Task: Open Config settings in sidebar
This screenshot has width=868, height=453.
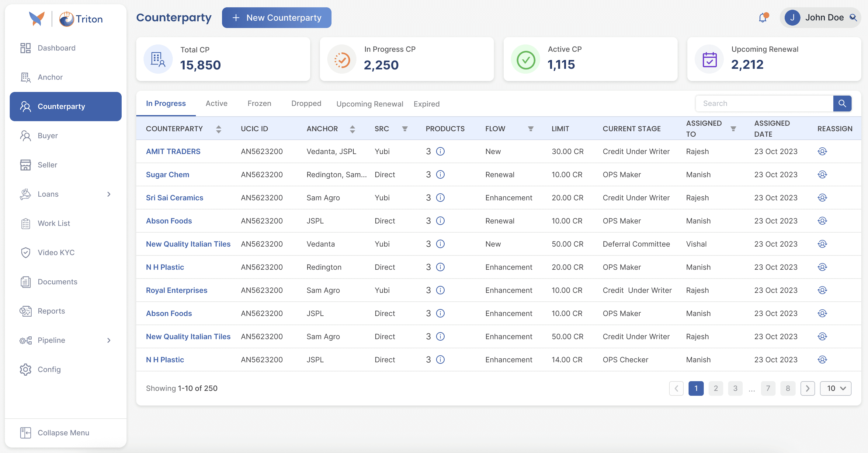Action: [x=49, y=369]
